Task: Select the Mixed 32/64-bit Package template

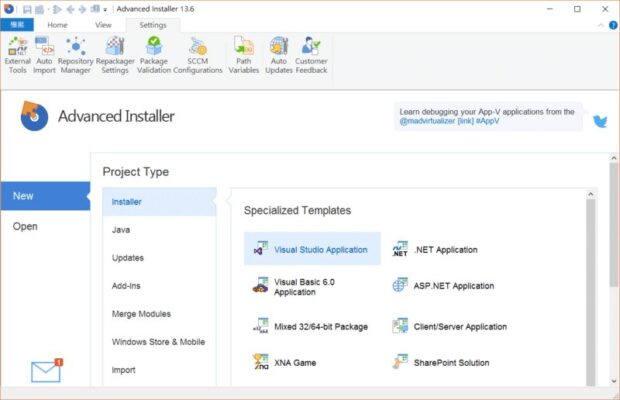Action: point(310,326)
